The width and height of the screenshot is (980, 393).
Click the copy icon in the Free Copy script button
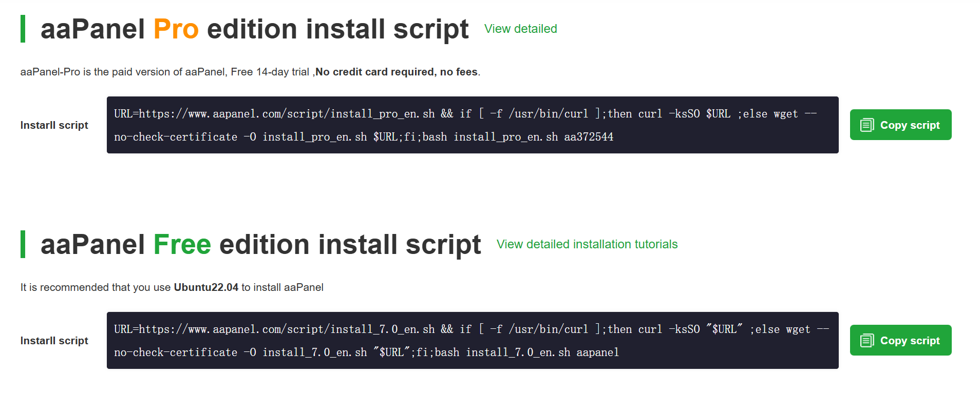point(867,341)
